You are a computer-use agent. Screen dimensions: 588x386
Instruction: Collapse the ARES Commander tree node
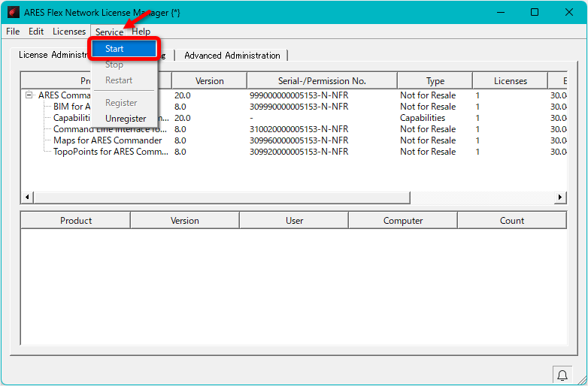point(29,95)
